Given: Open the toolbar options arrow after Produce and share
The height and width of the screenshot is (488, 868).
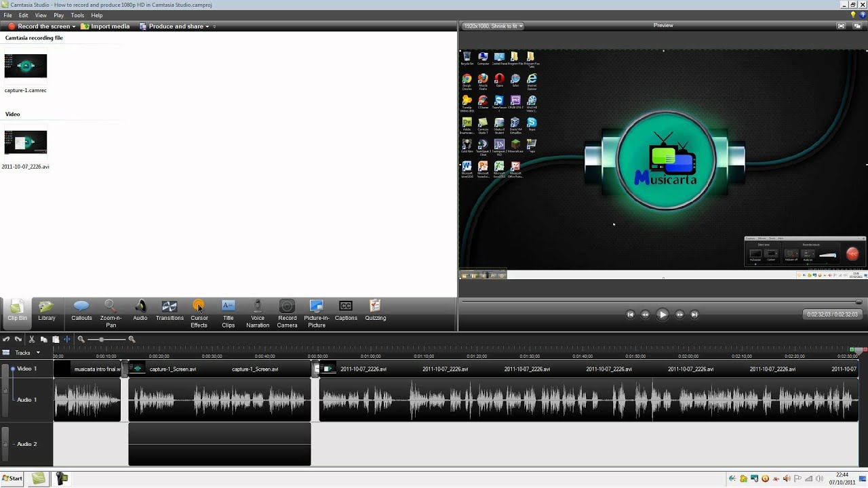Looking at the screenshot, I should 214,26.
